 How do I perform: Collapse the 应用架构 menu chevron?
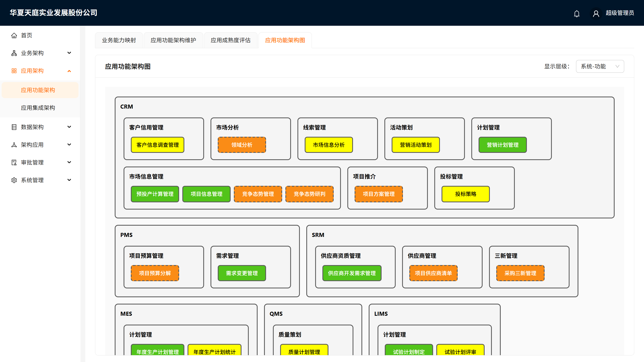point(69,71)
